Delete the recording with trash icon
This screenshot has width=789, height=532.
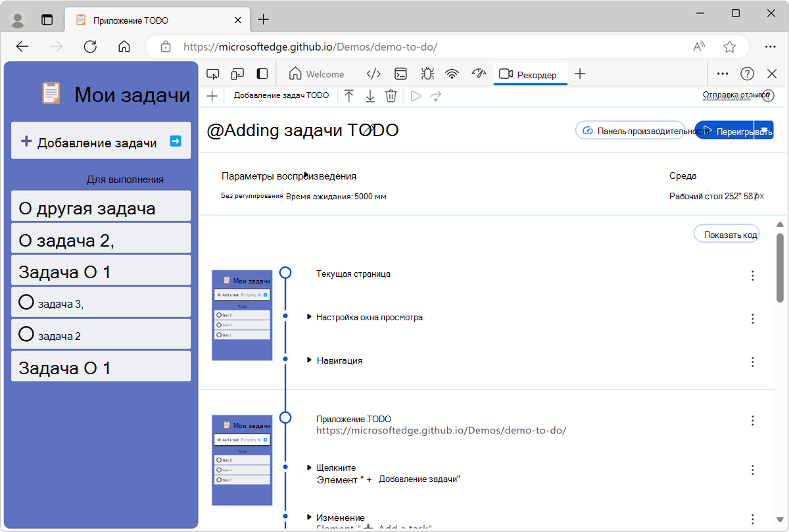point(391,96)
